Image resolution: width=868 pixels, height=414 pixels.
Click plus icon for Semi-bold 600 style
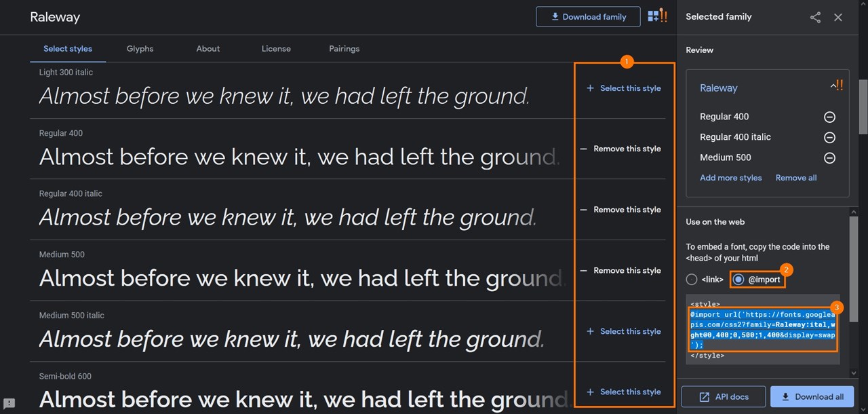(590, 392)
